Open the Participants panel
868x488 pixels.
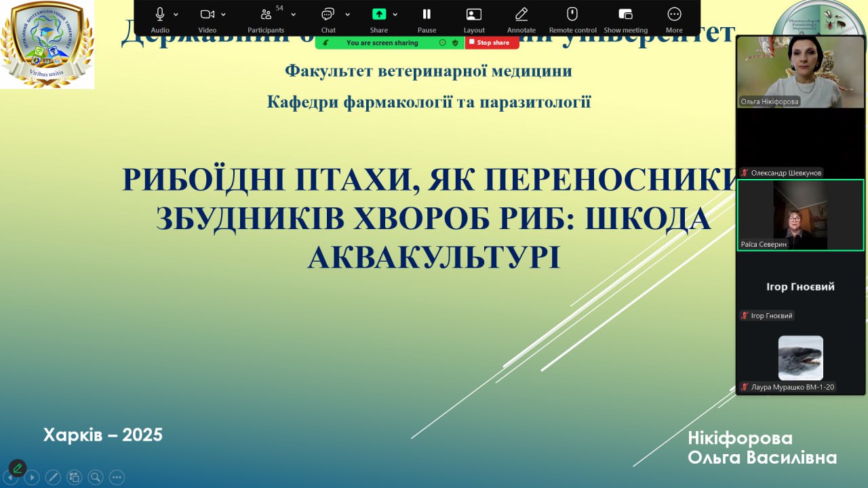(x=266, y=14)
